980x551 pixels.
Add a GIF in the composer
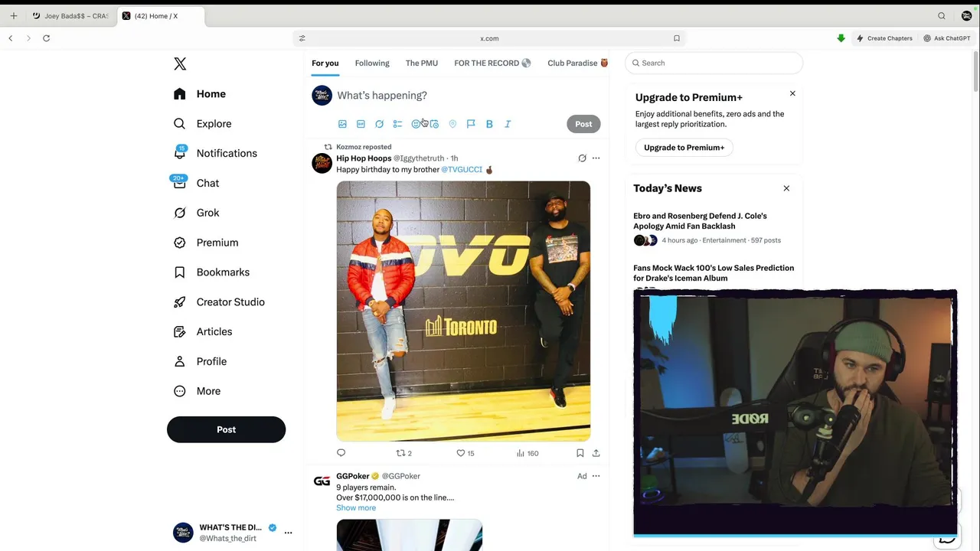click(x=361, y=124)
